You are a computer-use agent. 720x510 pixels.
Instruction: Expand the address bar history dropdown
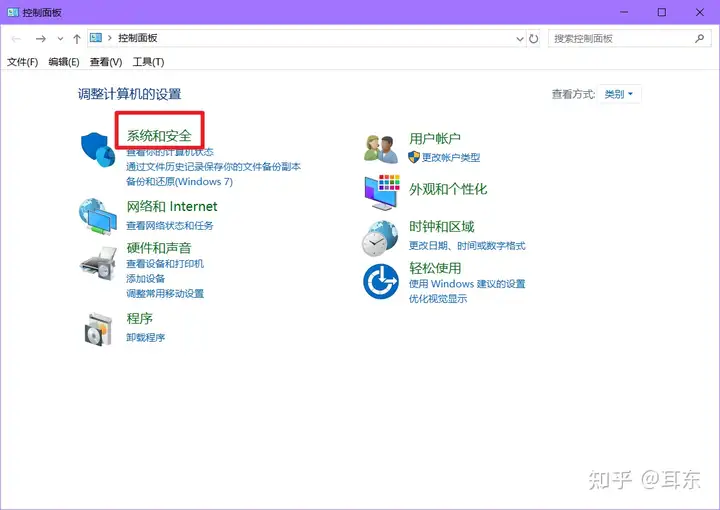(x=520, y=39)
